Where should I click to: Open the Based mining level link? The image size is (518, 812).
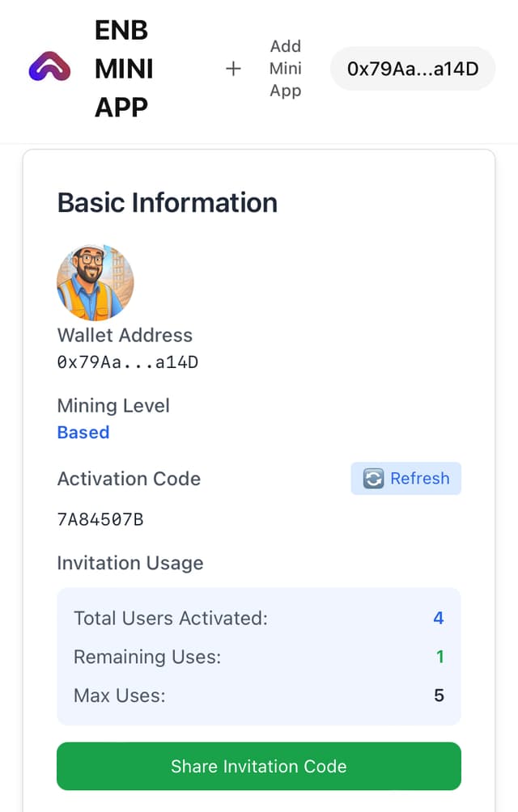coord(83,432)
